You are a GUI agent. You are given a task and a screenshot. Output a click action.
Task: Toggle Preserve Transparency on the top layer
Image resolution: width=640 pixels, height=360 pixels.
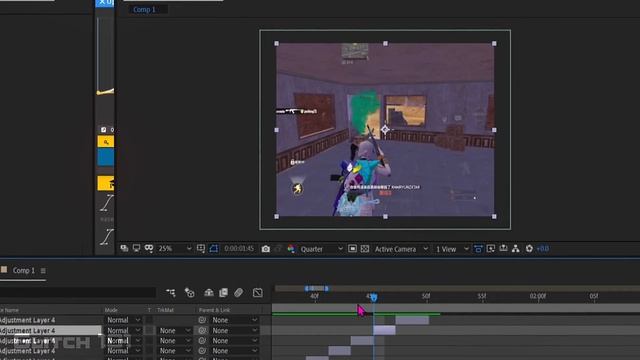coord(149,320)
